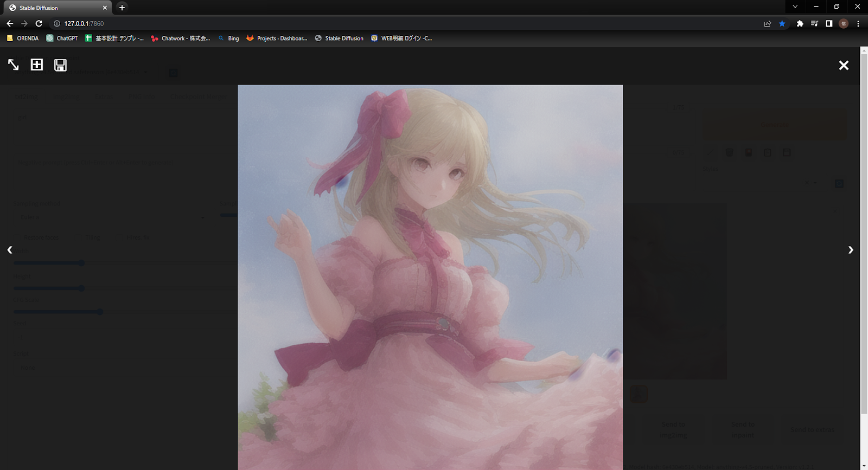Image resolution: width=868 pixels, height=470 pixels.
Task: View site information for 127.0.0.1
Action: point(56,23)
